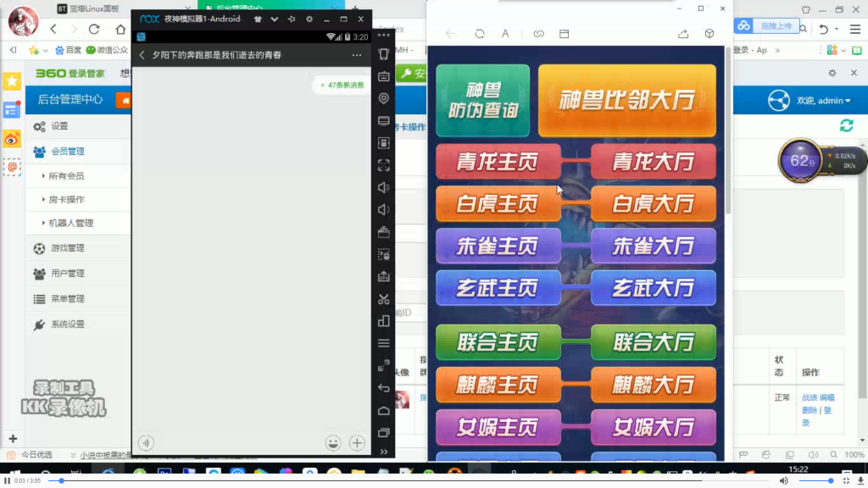Go back in the Nox chat screen

142,55
